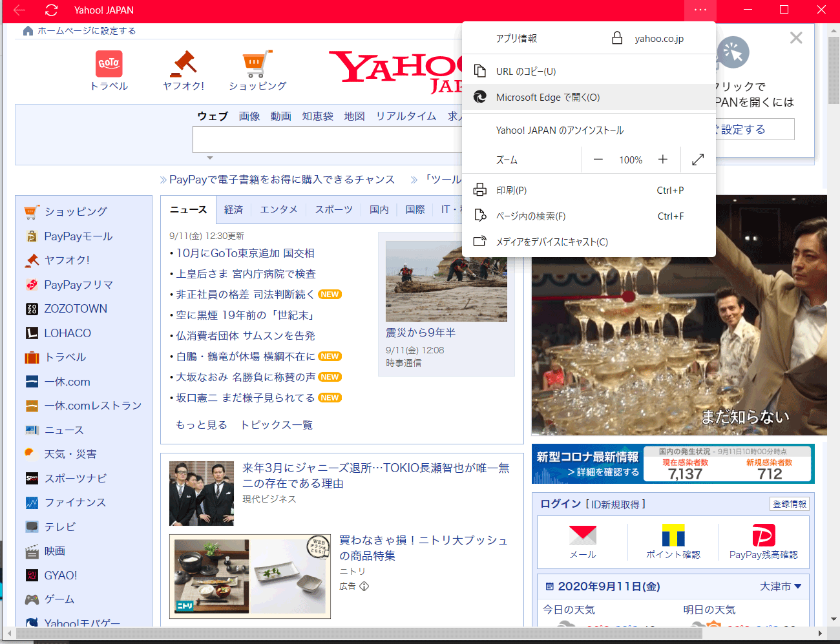
Task: Click the back arrow in title bar
Action: 19,10
